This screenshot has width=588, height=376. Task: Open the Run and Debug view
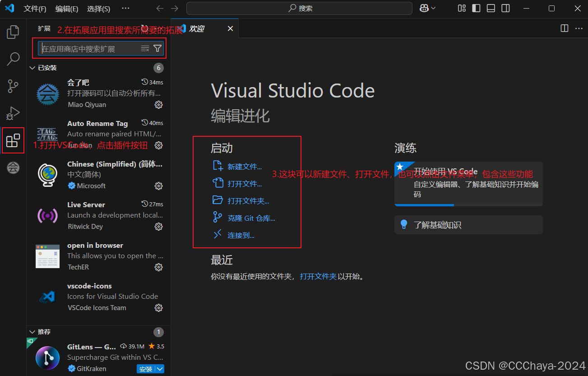(13, 113)
